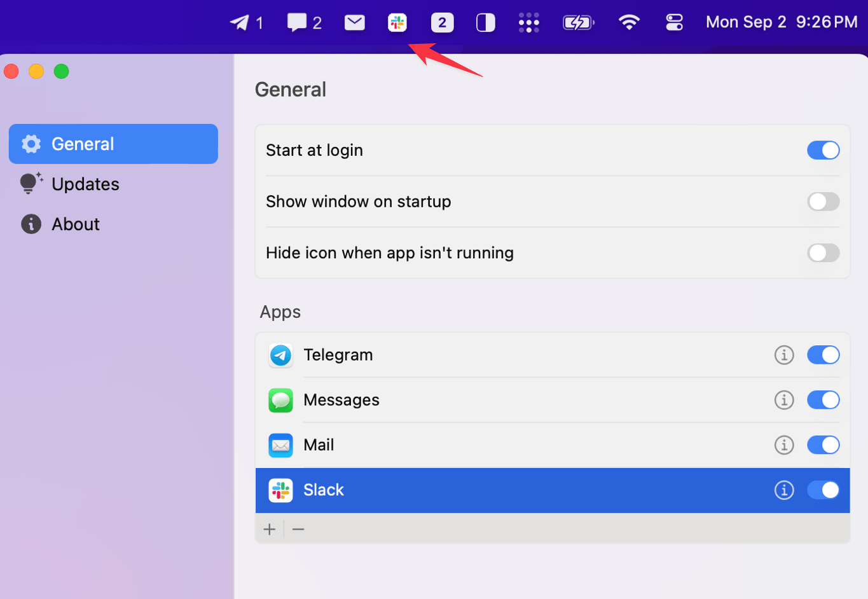Close the window with red button
Viewport: 868px width, 599px height.
[x=11, y=71]
